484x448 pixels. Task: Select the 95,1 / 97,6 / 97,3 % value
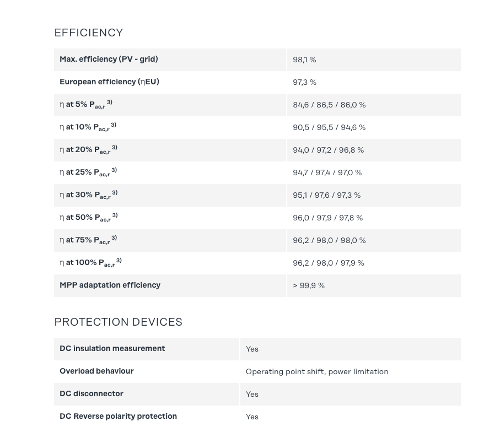[x=326, y=195]
